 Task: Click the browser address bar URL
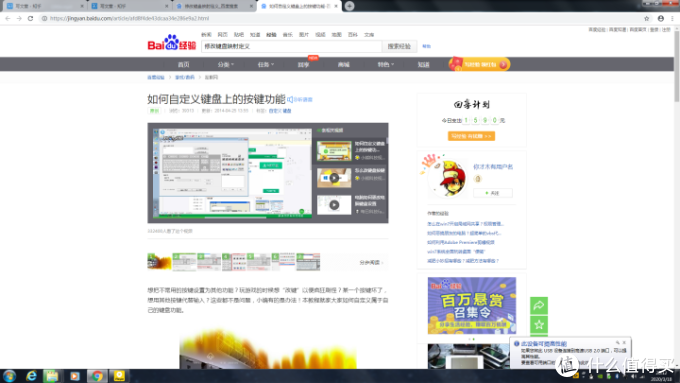pyautogui.click(x=130, y=18)
